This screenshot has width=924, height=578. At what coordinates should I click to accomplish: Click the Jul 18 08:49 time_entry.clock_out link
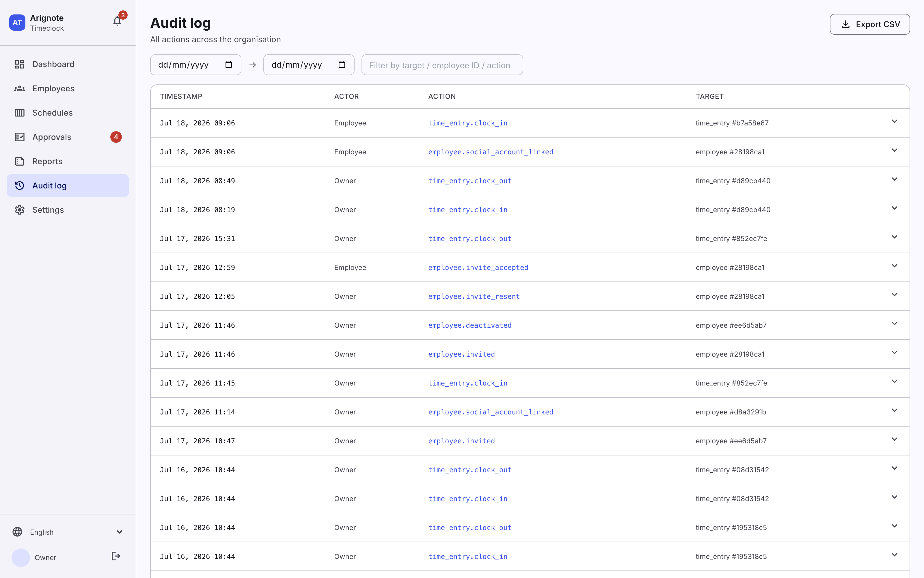470,181
